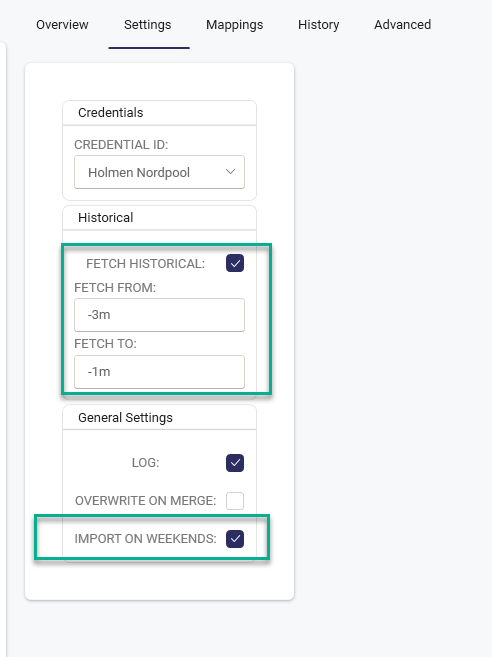
Task: Select the Advanced tab
Action: point(402,25)
